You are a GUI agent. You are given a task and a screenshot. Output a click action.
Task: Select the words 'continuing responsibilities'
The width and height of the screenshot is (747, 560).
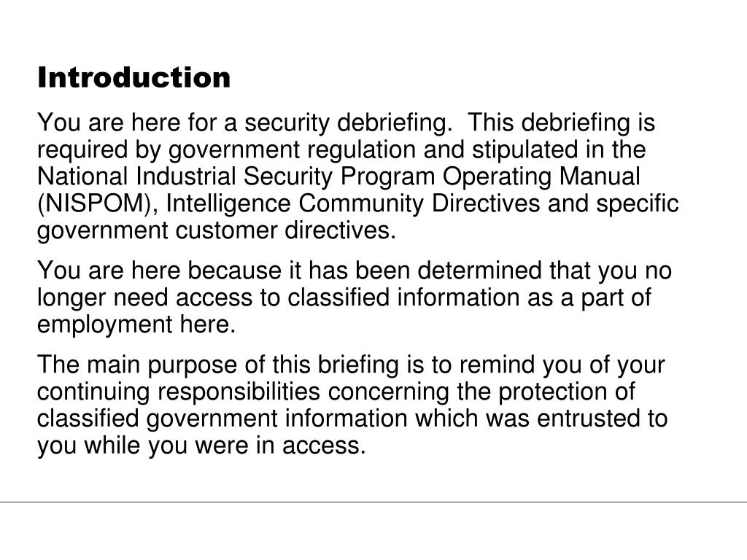179,392
